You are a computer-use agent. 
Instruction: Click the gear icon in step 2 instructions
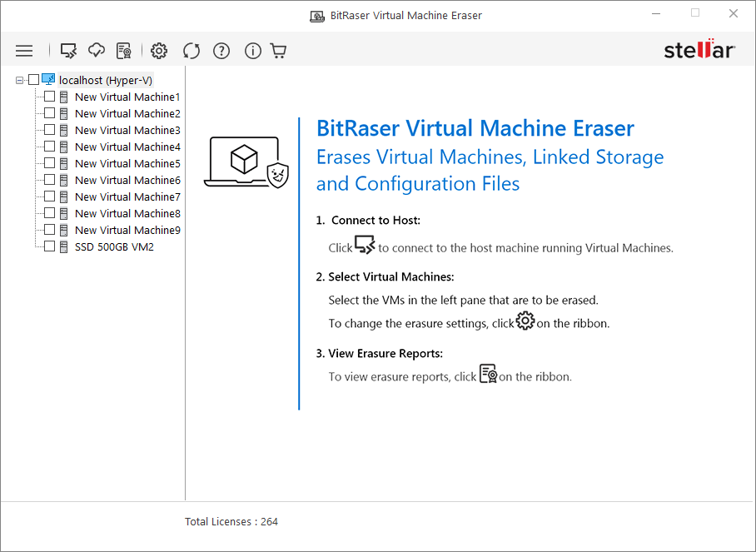pos(525,321)
